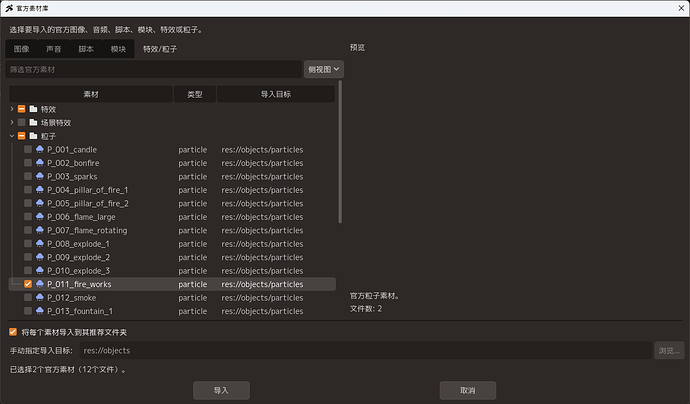Check the P_002_bonfire checkbox
The width and height of the screenshot is (690, 404).
[x=28, y=163]
